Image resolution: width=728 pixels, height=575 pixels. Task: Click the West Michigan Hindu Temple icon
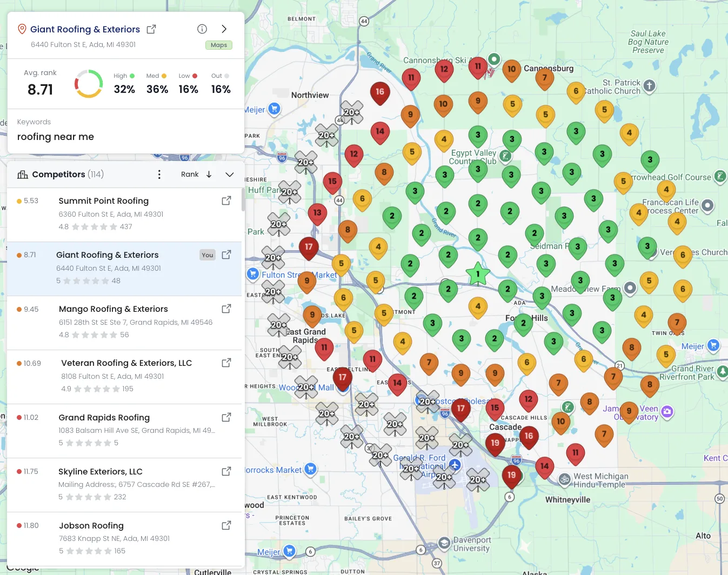[x=565, y=479]
